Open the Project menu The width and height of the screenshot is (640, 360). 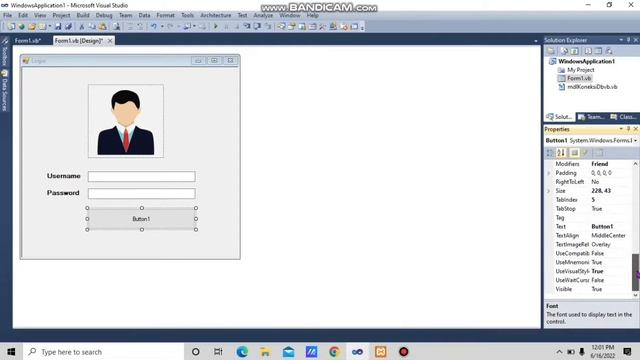[61, 15]
